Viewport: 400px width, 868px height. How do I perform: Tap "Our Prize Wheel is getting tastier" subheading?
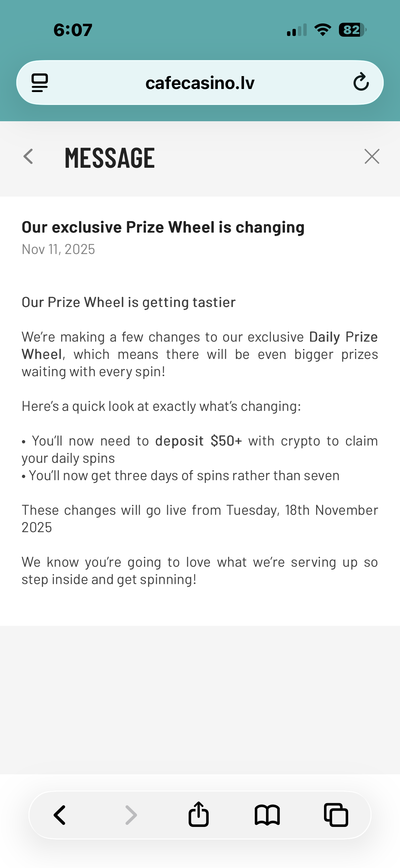tap(129, 302)
